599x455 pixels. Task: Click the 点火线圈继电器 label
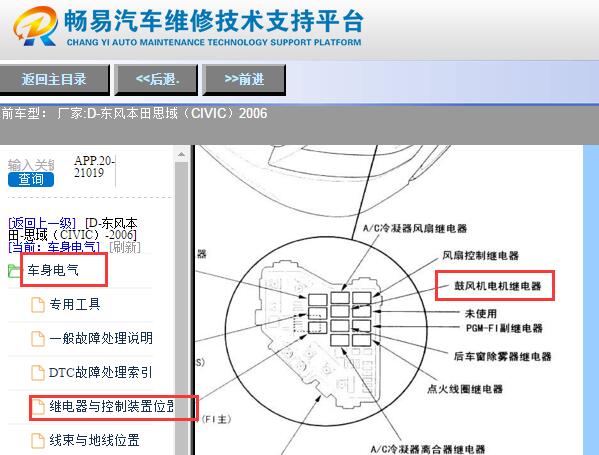(x=465, y=389)
